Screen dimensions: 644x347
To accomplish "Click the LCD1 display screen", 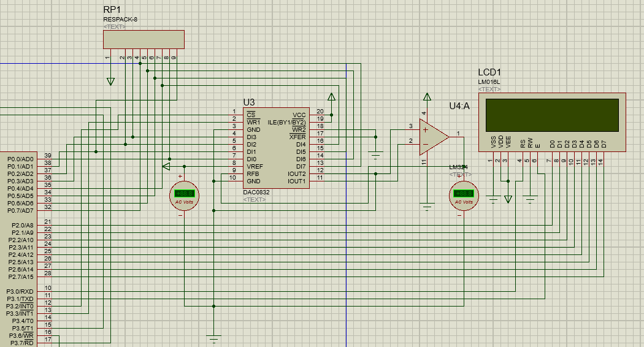I will pyautogui.click(x=552, y=115).
